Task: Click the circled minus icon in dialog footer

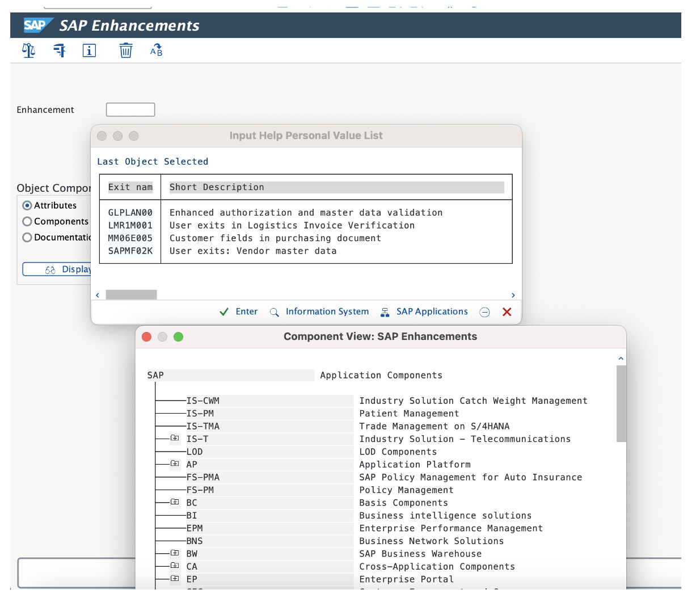Action: point(484,312)
